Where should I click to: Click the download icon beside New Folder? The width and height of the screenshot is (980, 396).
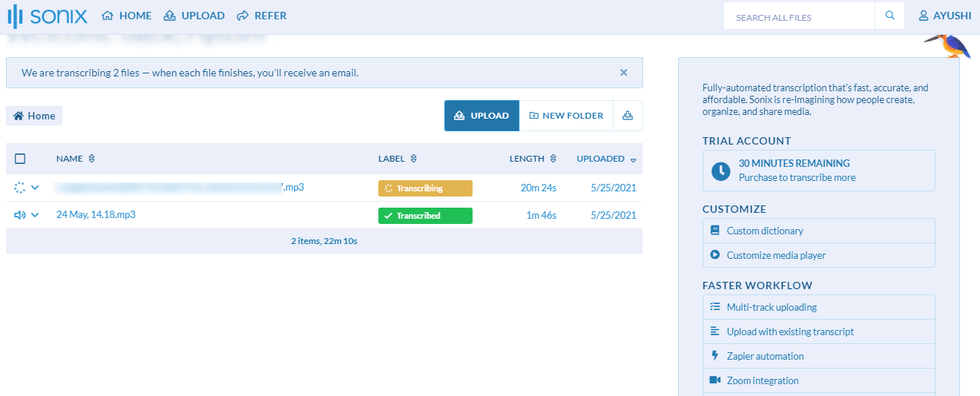[628, 116]
